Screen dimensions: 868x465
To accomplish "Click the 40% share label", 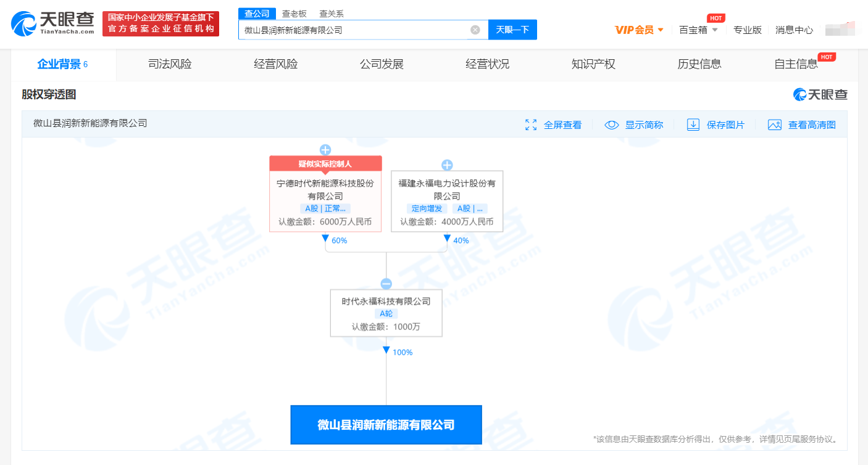I will (461, 241).
